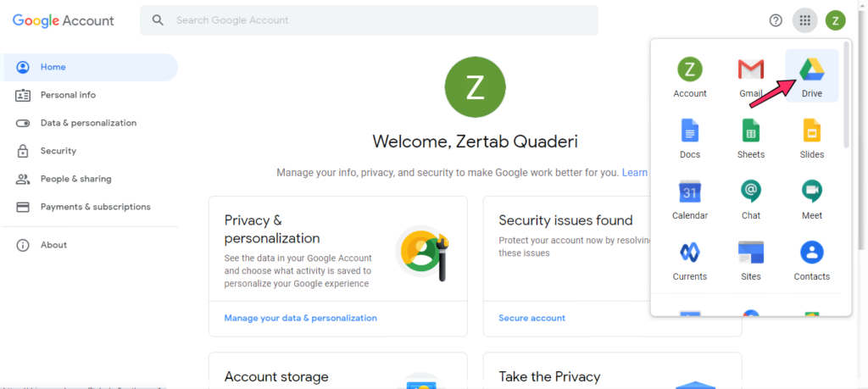Screen dimensions: 868x389
Task: Open Drive from the apps panel
Action: (811, 75)
